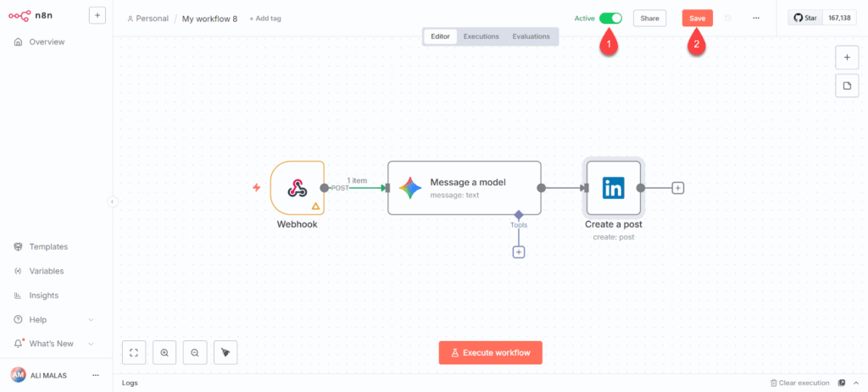Click the Webhook output connector dot

(325, 188)
